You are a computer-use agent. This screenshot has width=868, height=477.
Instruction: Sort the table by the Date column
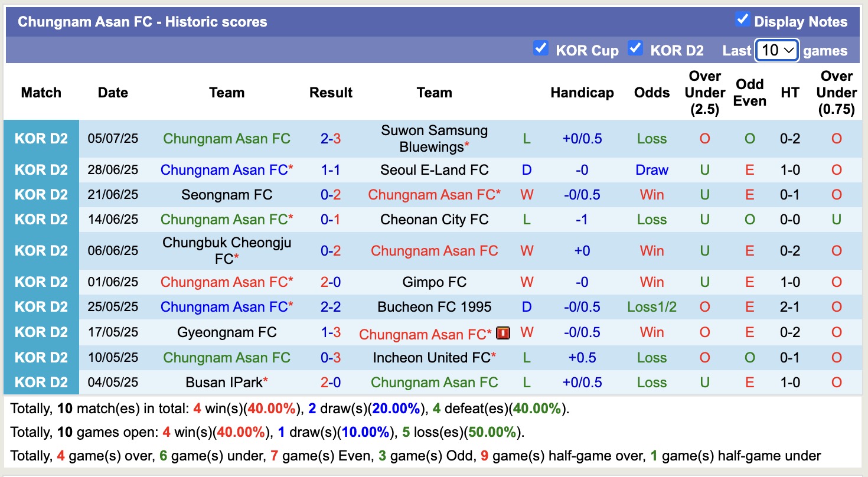[112, 93]
